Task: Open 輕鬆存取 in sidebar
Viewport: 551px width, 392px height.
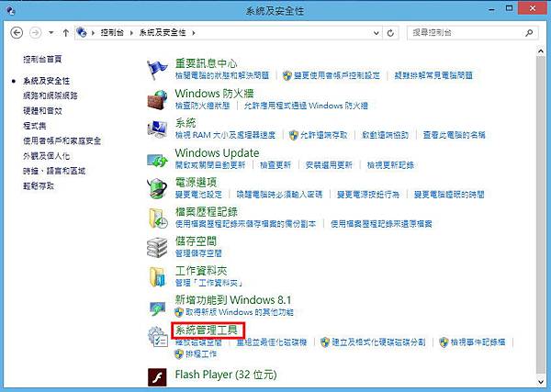Action: pyautogui.click(x=39, y=185)
